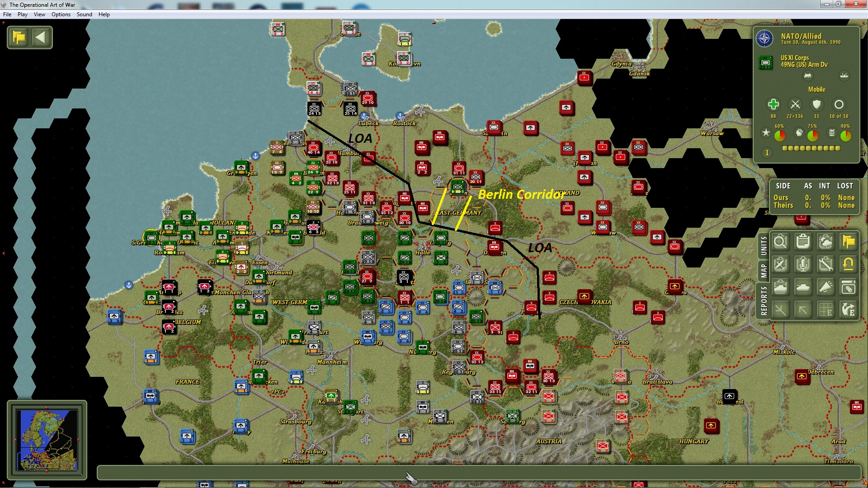Open the Sound menu
The height and width of the screenshot is (488, 868).
click(x=85, y=14)
